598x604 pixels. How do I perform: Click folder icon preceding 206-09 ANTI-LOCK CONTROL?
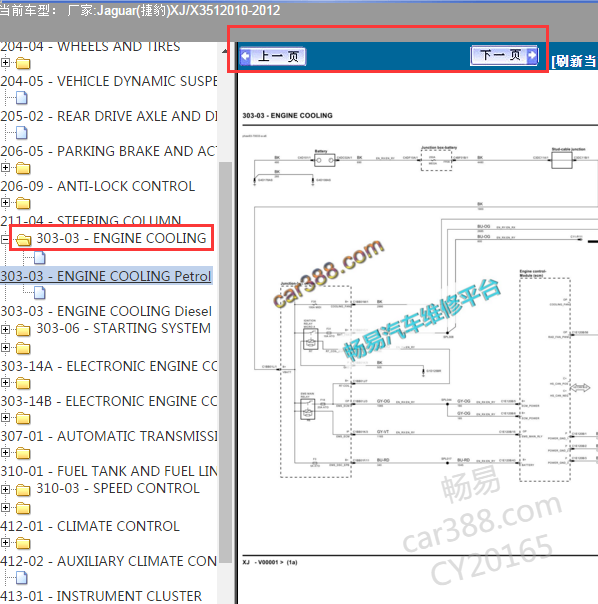click(23, 168)
